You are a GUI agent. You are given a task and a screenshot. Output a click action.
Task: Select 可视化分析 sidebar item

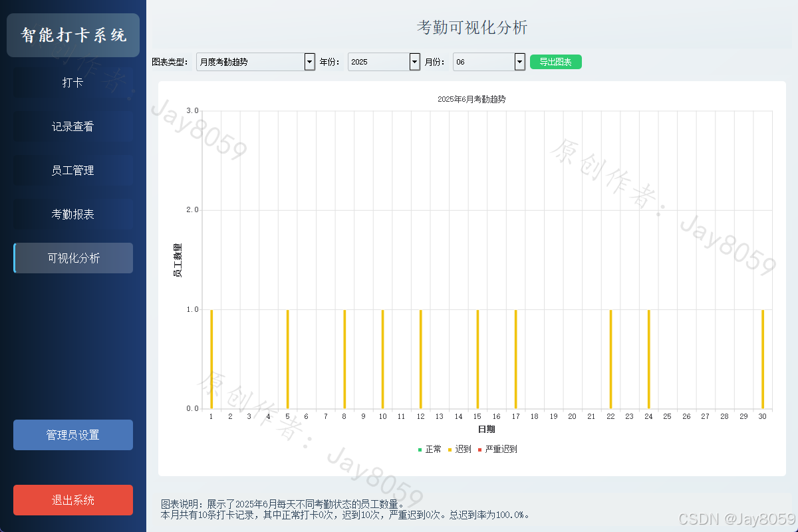pos(73,258)
